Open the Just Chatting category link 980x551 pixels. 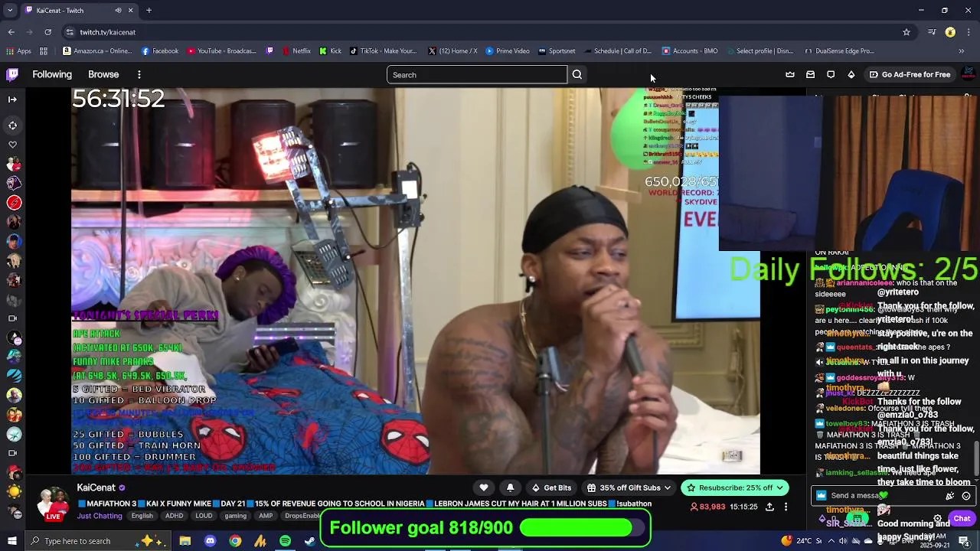100,516
